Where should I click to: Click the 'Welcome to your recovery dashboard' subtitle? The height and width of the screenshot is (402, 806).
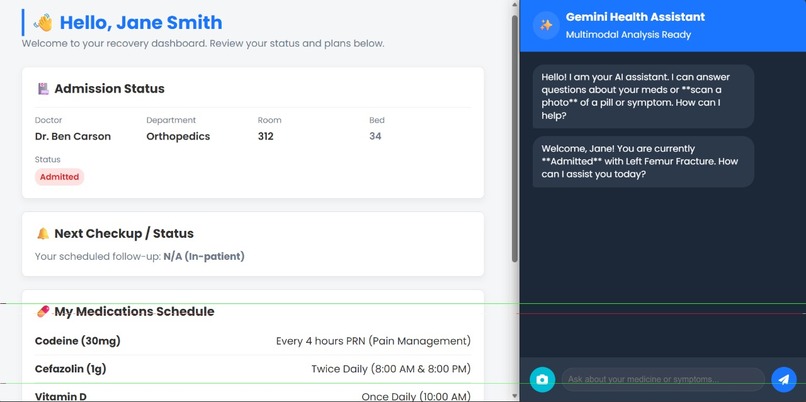coord(203,44)
